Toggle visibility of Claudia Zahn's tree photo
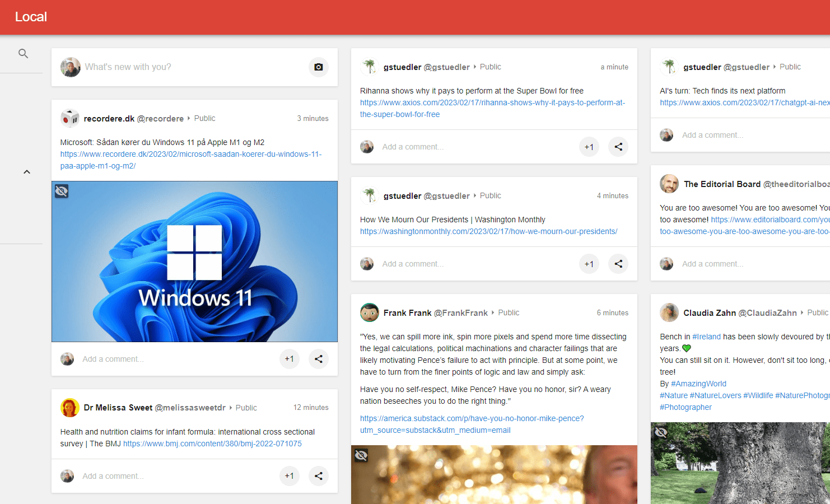The width and height of the screenshot is (830, 504). click(x=661, y=432)
